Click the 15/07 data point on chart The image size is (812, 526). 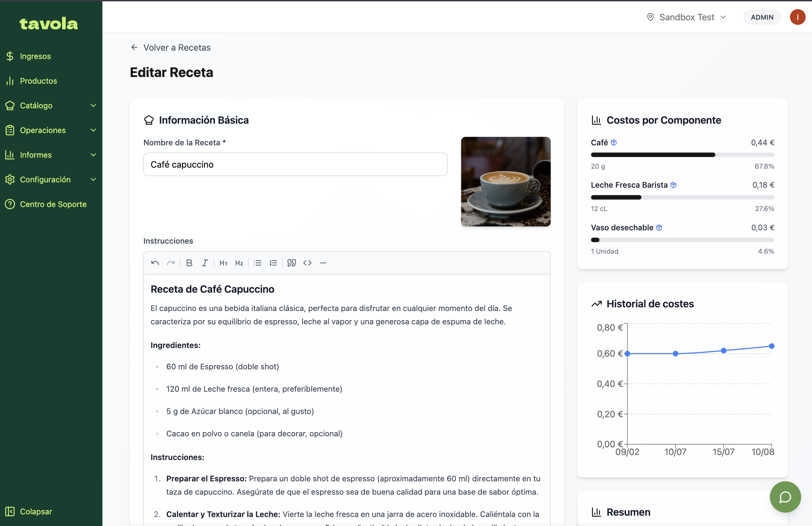click(723, 351)
